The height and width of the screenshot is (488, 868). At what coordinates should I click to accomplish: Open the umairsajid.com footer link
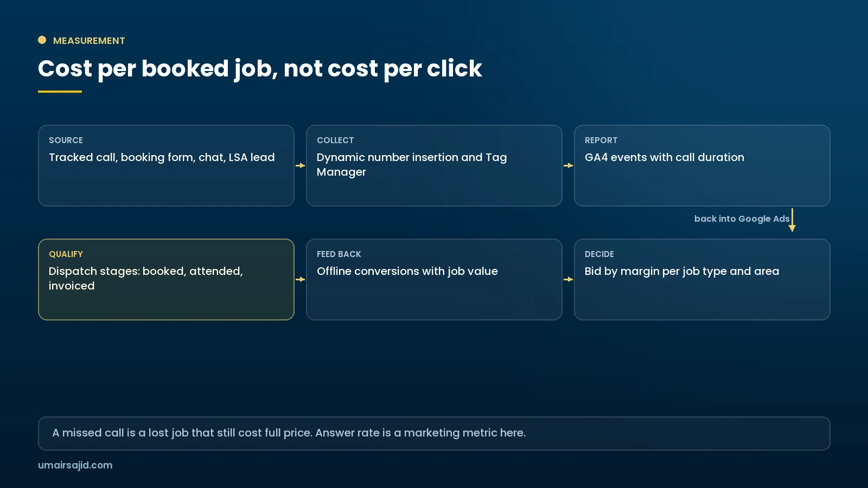pyautogui.click(x=75, y=465)
